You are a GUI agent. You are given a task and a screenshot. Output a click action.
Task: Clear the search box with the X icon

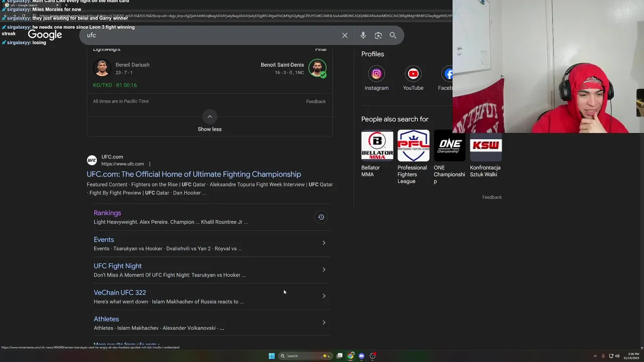point(345,35)
